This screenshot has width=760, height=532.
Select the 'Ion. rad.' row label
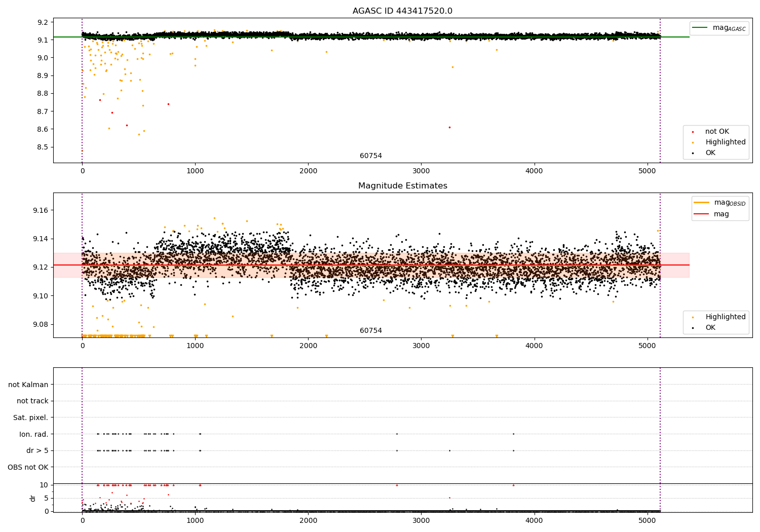point(34,434)
